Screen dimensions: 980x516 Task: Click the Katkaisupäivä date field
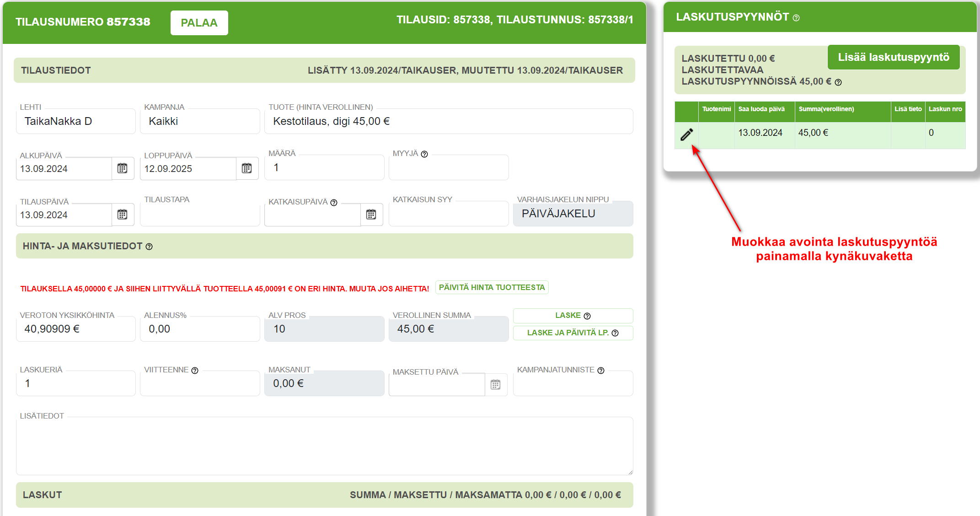tap(313, 215)
